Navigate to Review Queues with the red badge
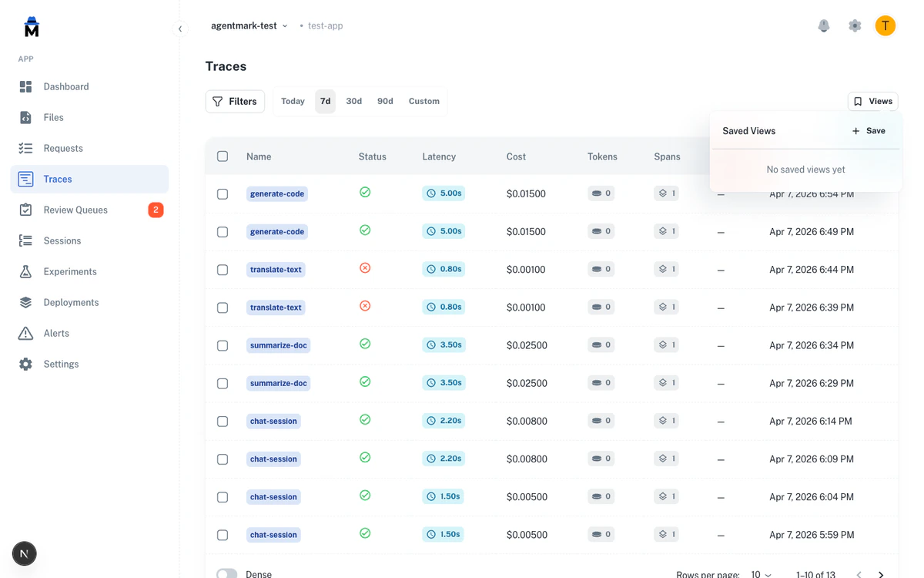This screenshot has width=924, height=578. (75, 210)
